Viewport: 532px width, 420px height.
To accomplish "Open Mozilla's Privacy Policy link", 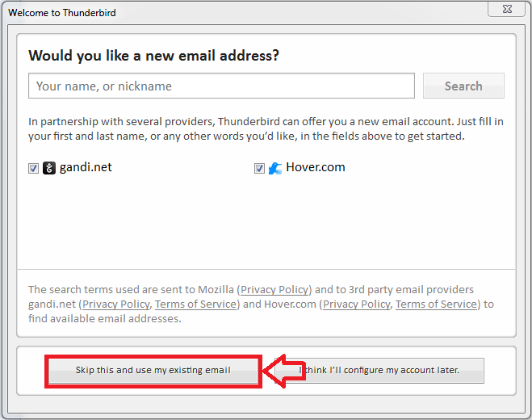I will pos(274,290).
